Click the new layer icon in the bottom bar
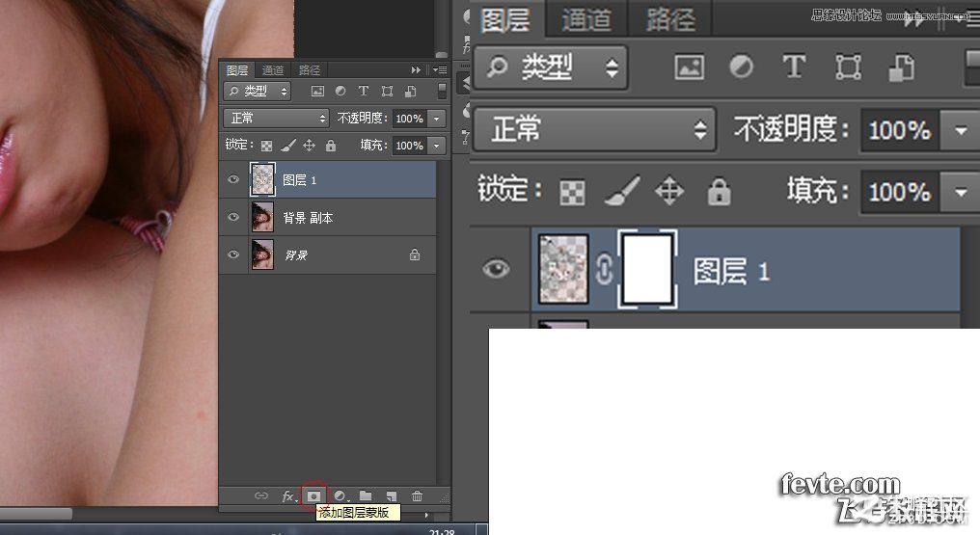The width and height of the screenshot is (980, 535). point(392,496)
